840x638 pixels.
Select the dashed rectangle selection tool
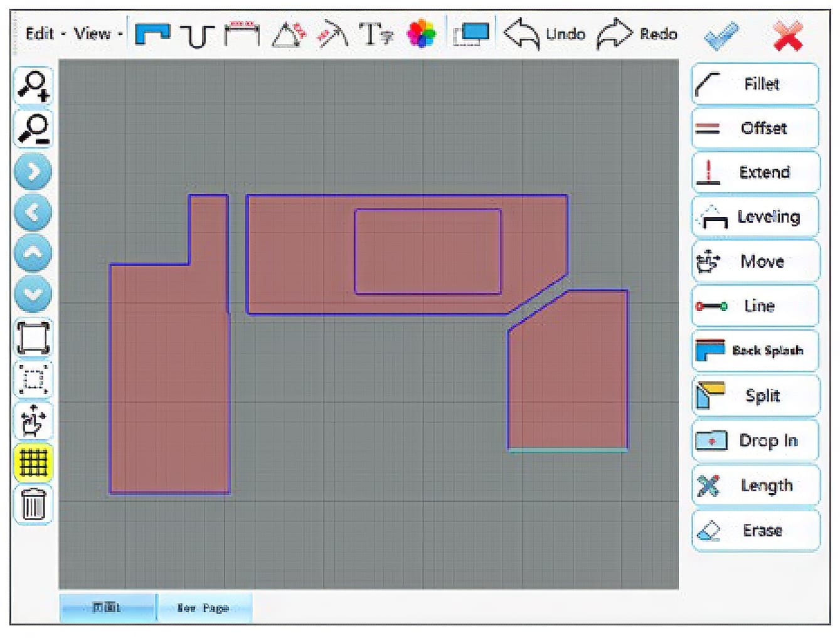point(33,380)
